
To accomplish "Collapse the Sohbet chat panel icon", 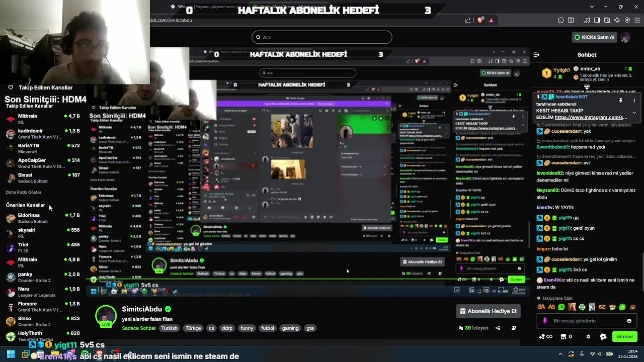I will coord(536,55).
